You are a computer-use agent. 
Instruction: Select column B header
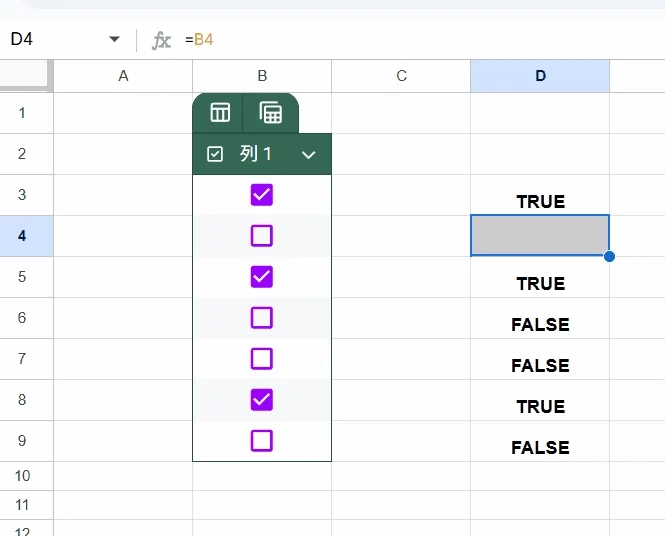(x=262, y=76)
